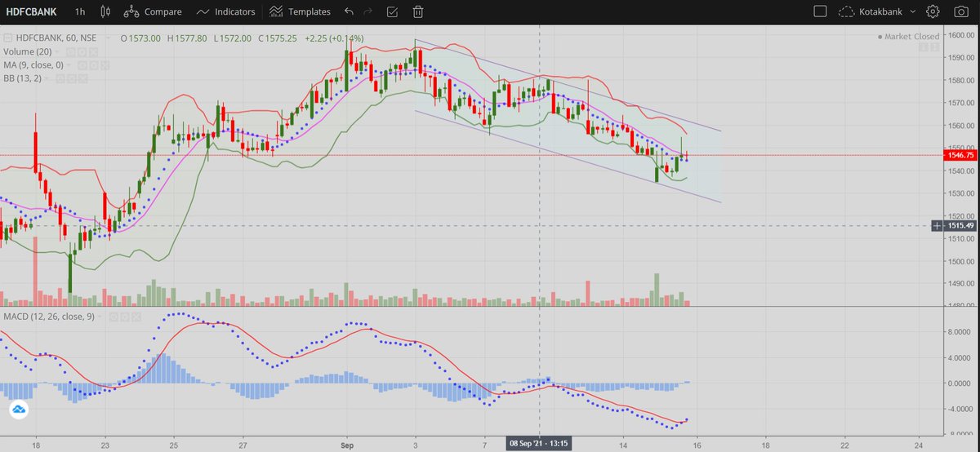Image resolution: width=980 pixels, height=452 pixels.
Task: Enter fullscreen mode with the rectangle icon
Action: tap(820, 12)
